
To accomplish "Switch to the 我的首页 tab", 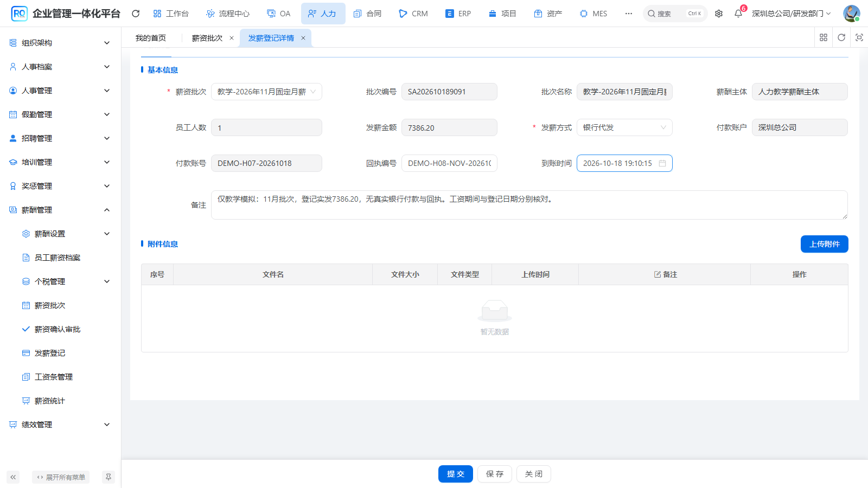I will coord(151,38).
